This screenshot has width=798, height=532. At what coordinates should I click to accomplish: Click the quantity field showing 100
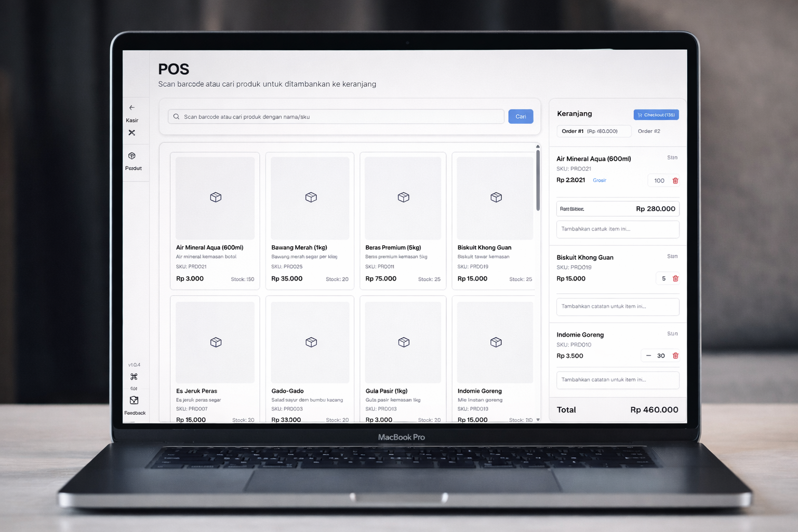(x=659, y=181)
